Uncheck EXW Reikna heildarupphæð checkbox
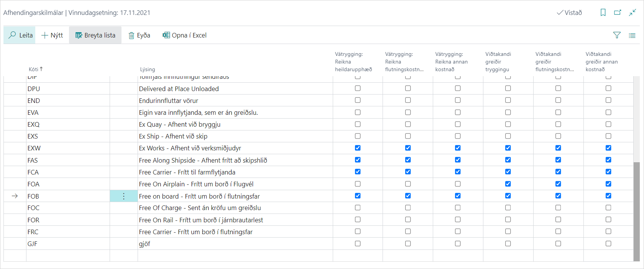644x269 pixels. 358,148
